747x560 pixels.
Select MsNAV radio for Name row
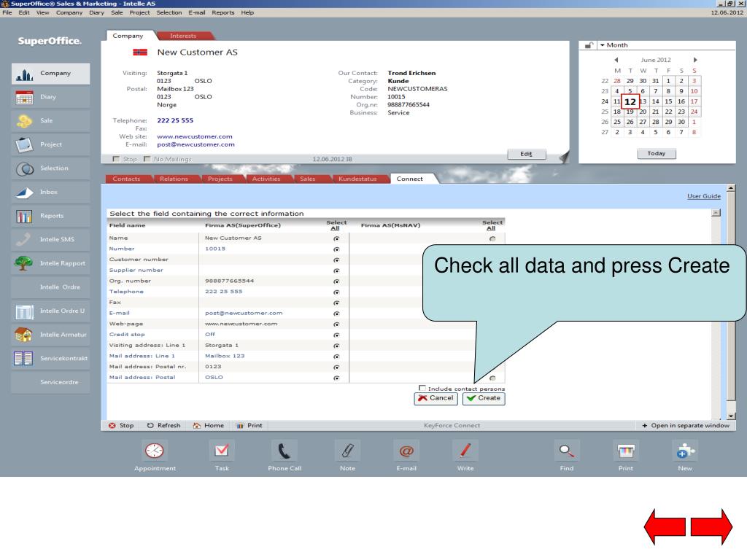pos(492,238)
